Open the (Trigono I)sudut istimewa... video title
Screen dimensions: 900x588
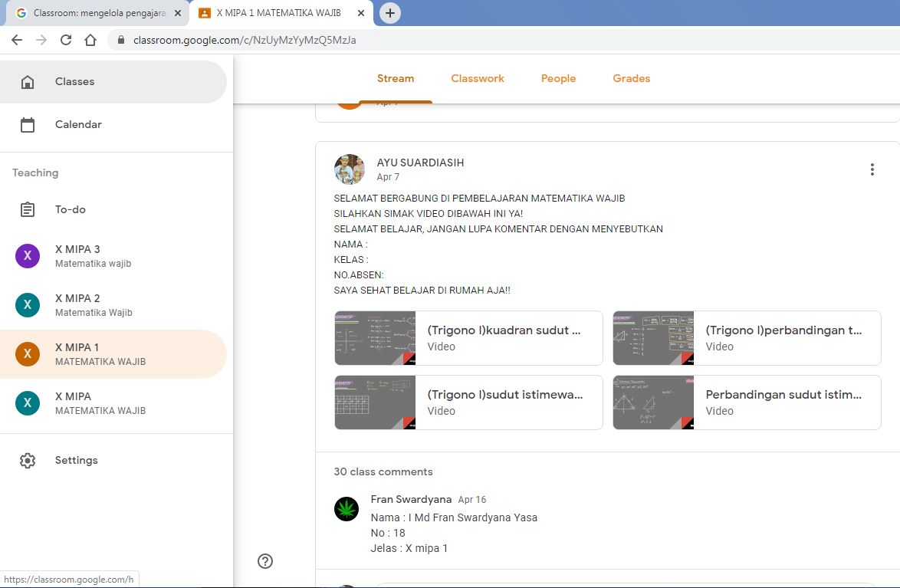point(505,395)
